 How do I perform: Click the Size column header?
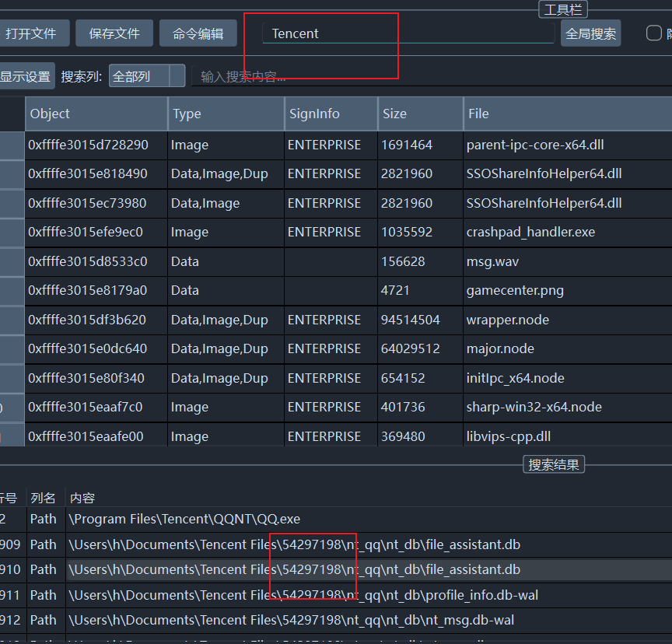(x=421, y=114)
